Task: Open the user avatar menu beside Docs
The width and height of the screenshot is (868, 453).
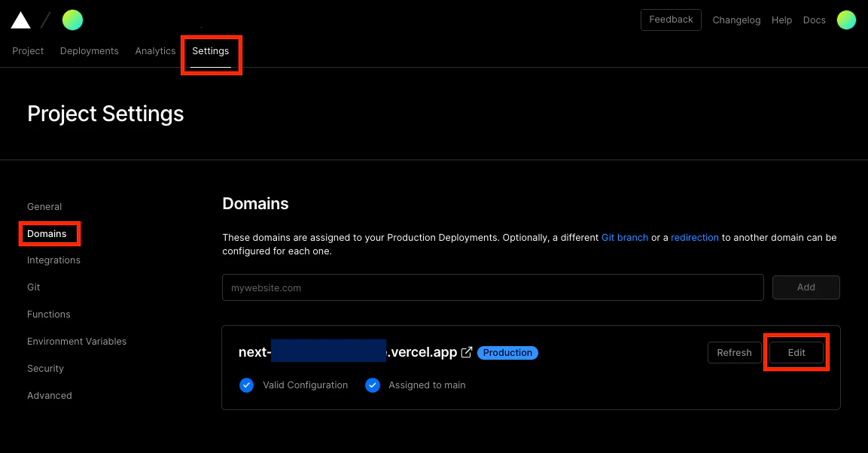Action: point(846,20)
